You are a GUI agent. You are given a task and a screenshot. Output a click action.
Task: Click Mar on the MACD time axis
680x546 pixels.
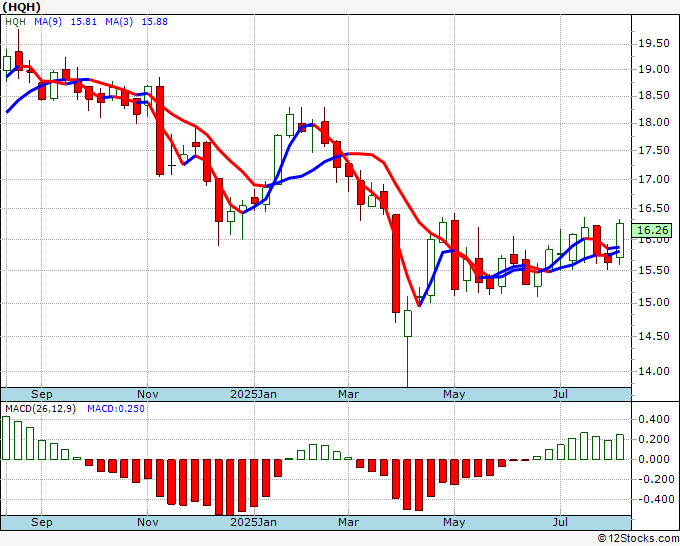348,522
